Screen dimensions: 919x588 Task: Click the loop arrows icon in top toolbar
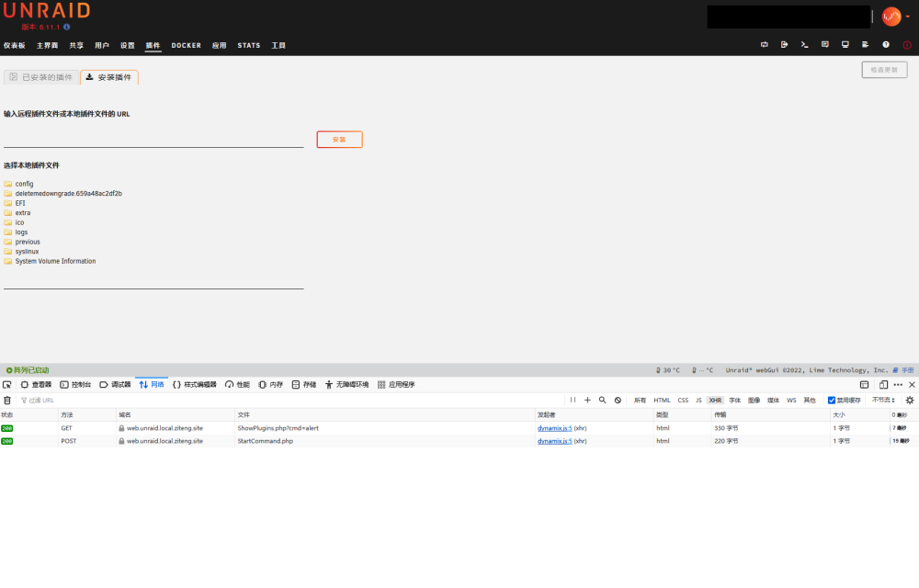pos(765,44)
